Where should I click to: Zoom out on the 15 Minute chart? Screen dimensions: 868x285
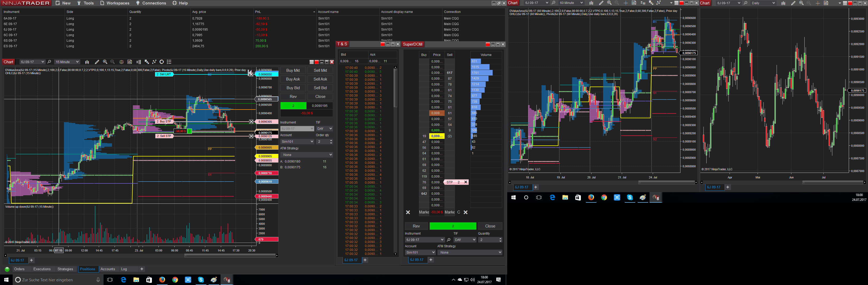coord(113,62)
